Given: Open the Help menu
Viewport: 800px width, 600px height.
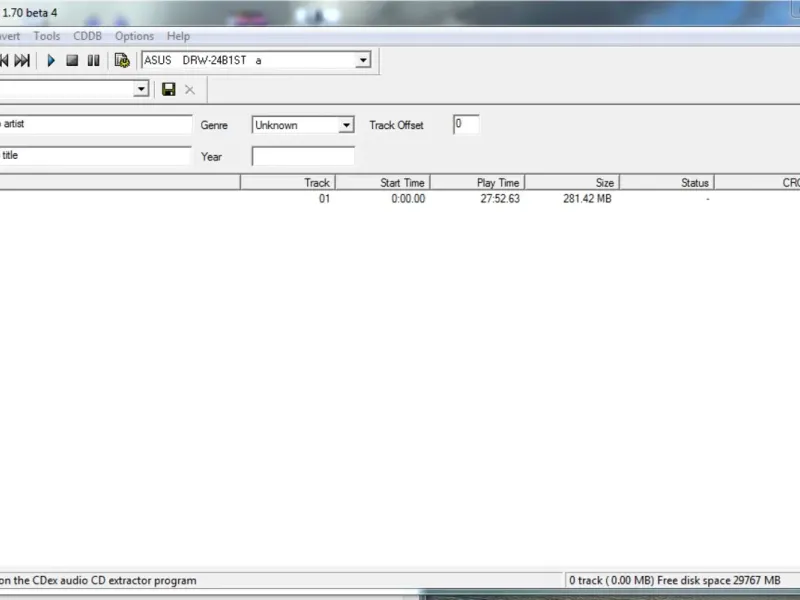Looking at the screenshot, I should 178,36.
